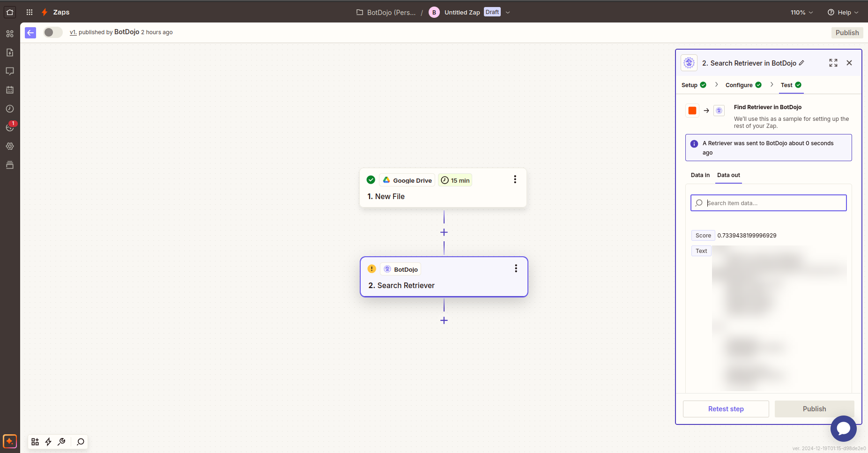The image size is (868, 453).
Task: Click the Retest step button
Action: coord(726,409)
